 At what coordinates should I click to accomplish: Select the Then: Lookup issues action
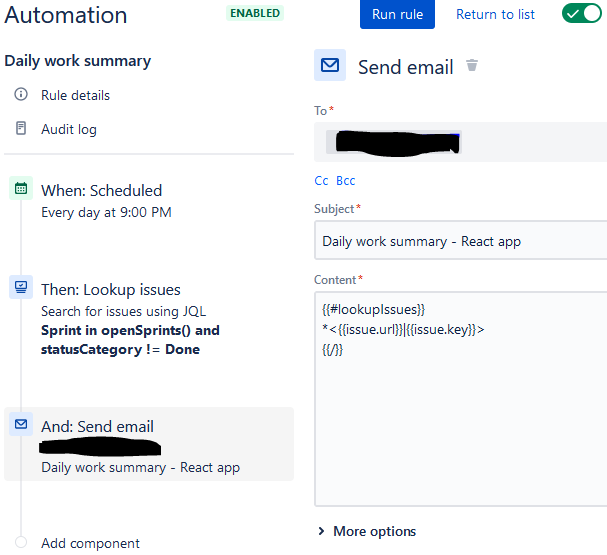(x=111, y=289)
